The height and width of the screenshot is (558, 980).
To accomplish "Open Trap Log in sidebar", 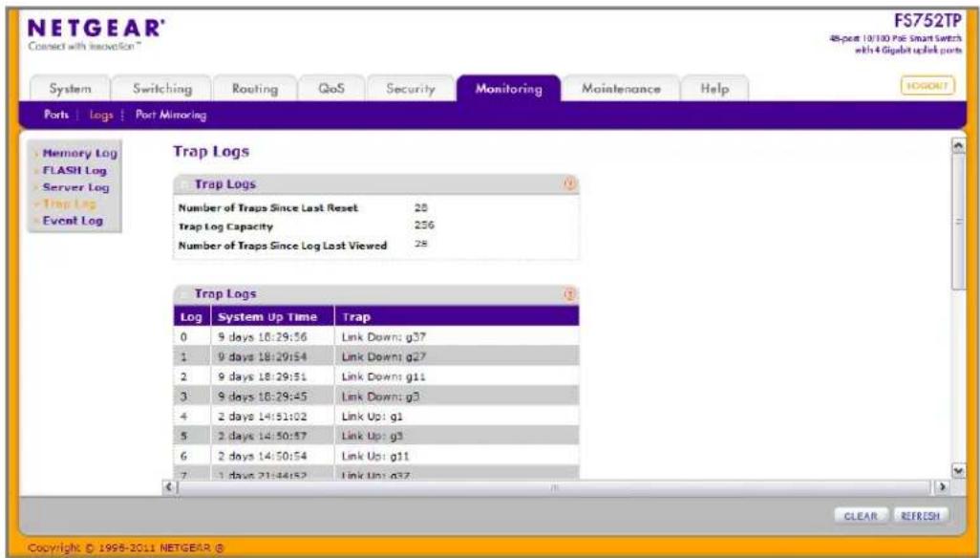I will (70, 204).
